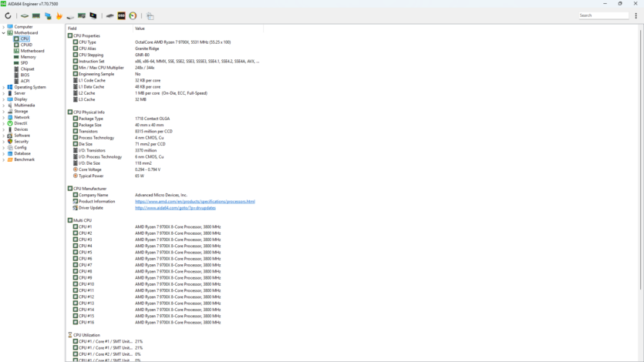Launch the Monitor Diagnostics toolbar icon
The height and width of the screenshot is (362, 644).
click(93, 15)
